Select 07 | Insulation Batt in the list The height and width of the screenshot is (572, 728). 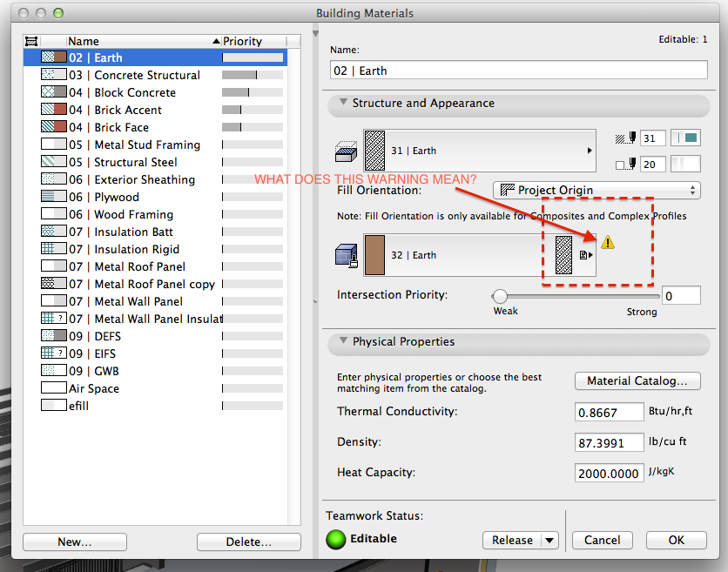click(x=155, y=232)
